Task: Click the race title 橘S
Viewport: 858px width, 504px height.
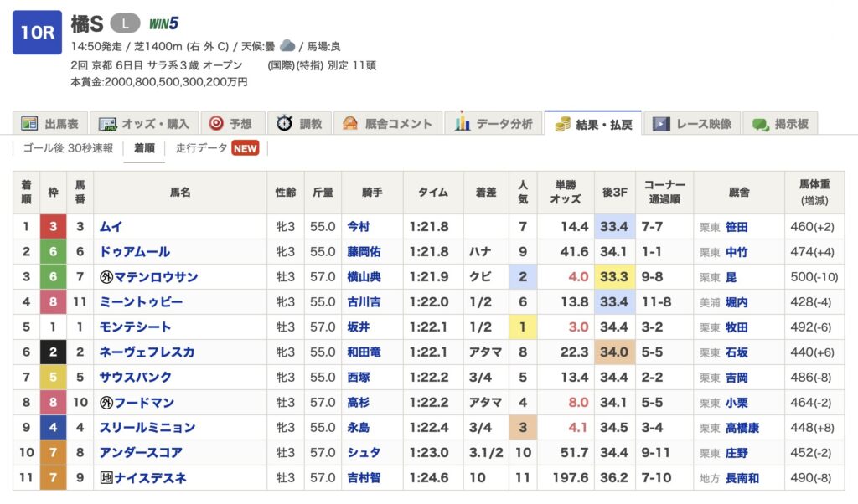Action: [87, 24]
